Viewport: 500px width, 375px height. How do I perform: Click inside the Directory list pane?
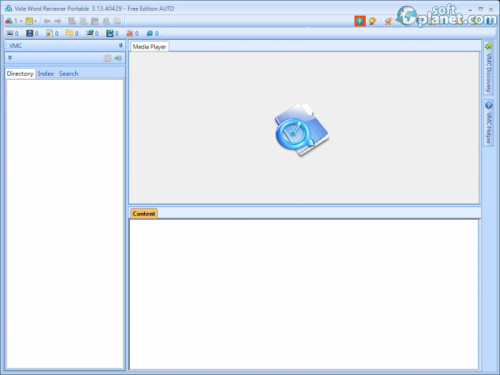(65, 224)
